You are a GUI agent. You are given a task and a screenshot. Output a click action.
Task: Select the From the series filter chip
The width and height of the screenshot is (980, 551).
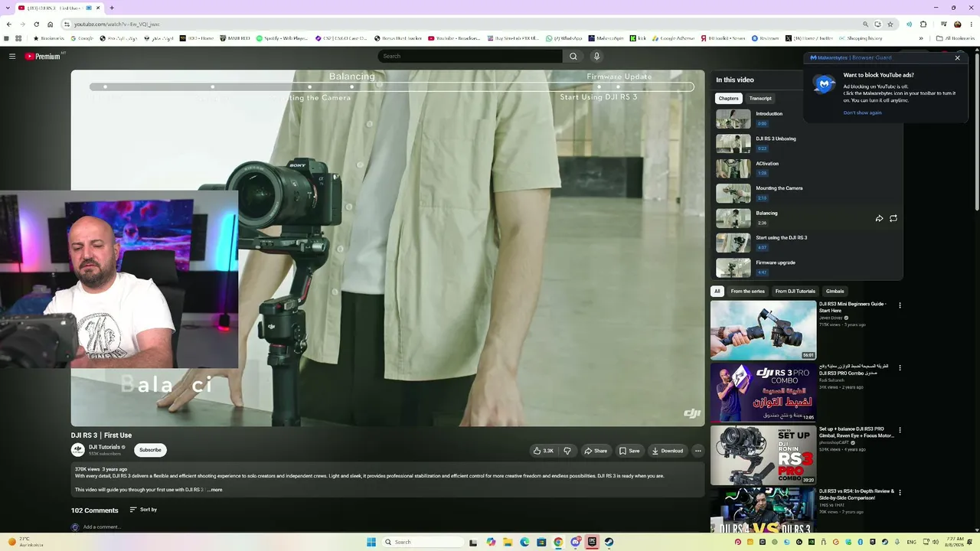point(747,291)
